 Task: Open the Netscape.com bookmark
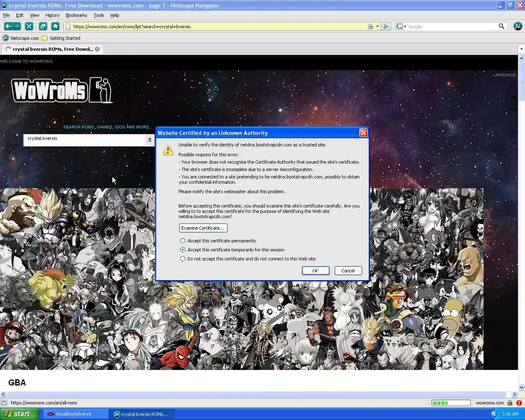pos(21,38)
